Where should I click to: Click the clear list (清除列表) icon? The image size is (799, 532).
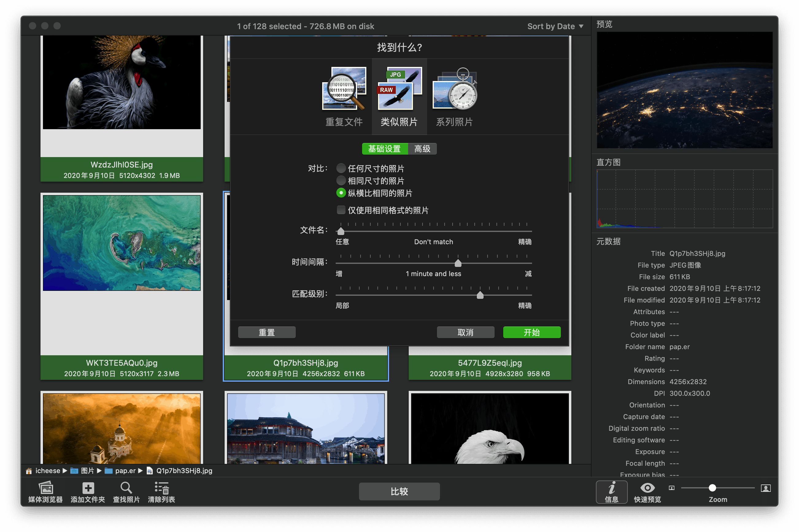click(161, 488)
